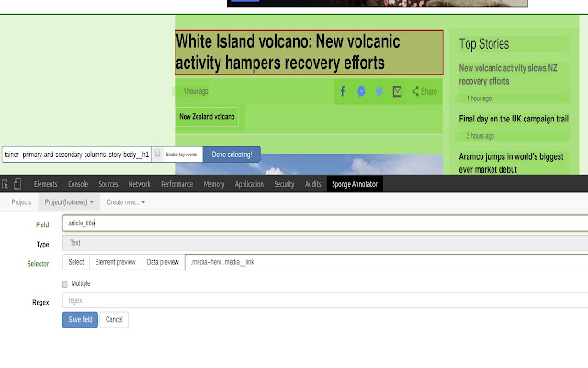
Task: Click the Twitter share icon
Action: [379, 92]
